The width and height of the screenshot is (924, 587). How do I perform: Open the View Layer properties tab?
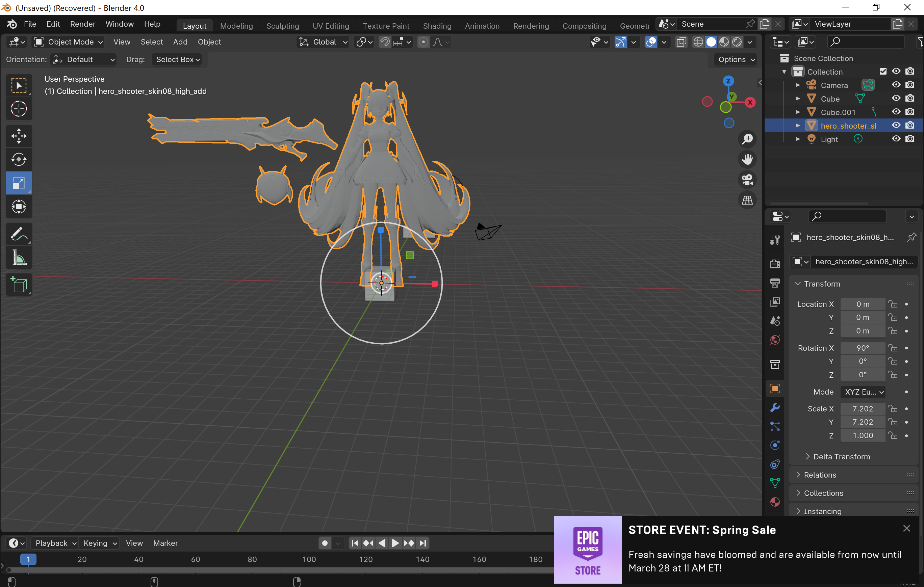775,302
